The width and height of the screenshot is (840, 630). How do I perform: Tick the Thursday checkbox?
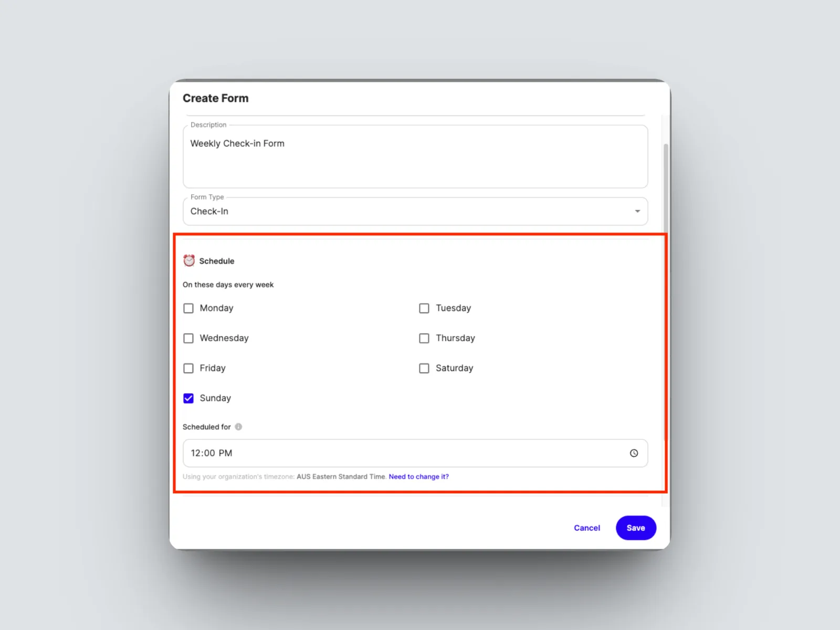424,338
